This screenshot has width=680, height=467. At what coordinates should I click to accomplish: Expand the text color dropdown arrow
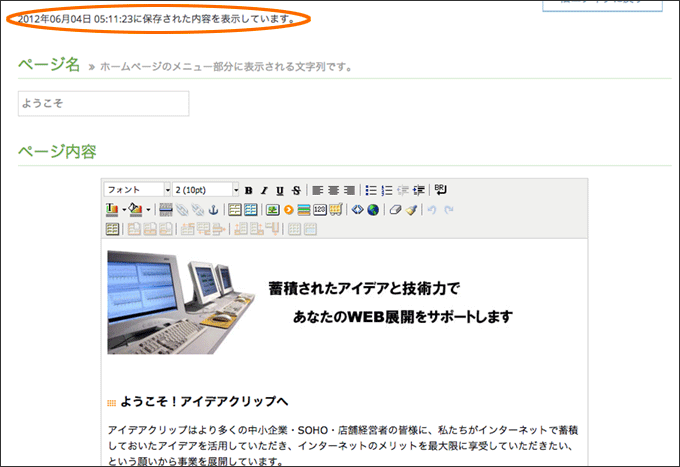coord(124,210)
